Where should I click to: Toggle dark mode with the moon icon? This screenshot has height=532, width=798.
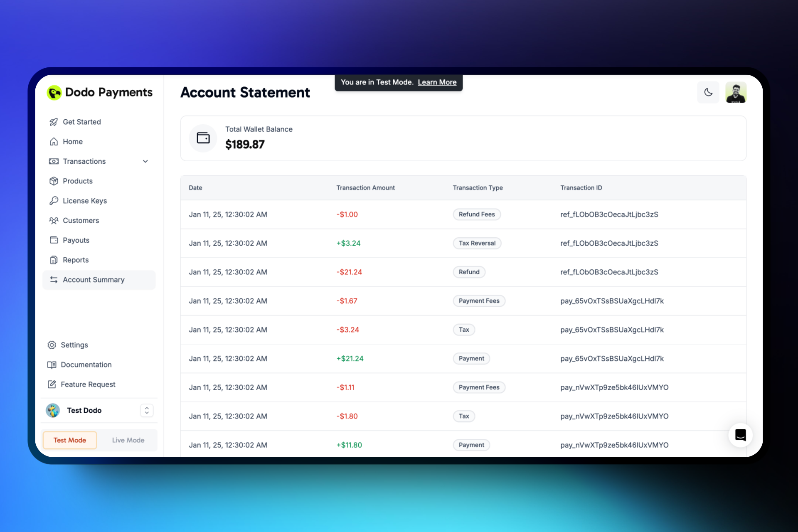[708, 92]
